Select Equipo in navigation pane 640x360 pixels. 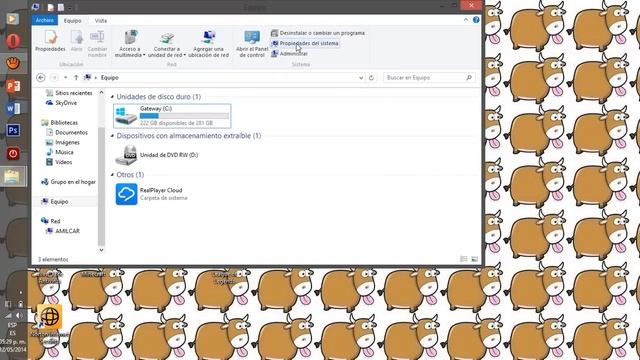pos(55,202)
